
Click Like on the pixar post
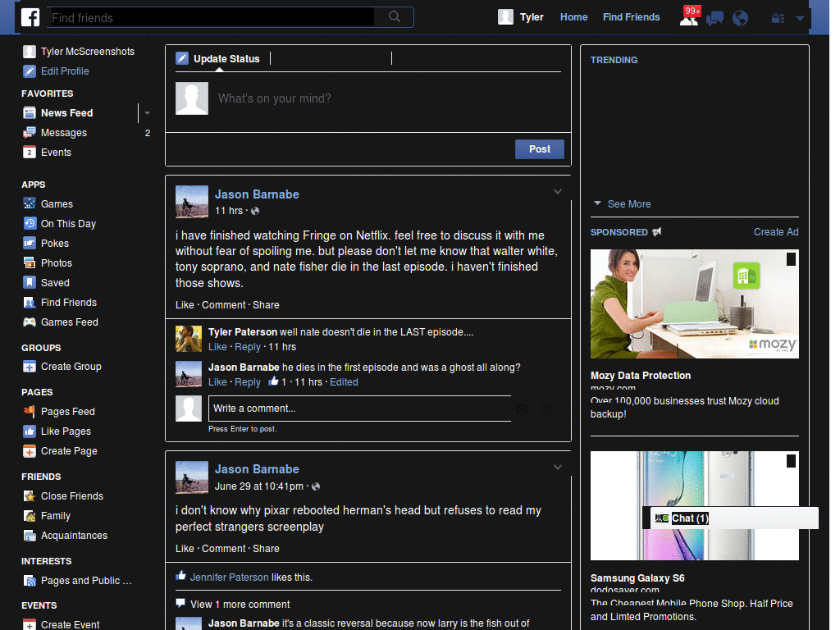coord(185,549)
